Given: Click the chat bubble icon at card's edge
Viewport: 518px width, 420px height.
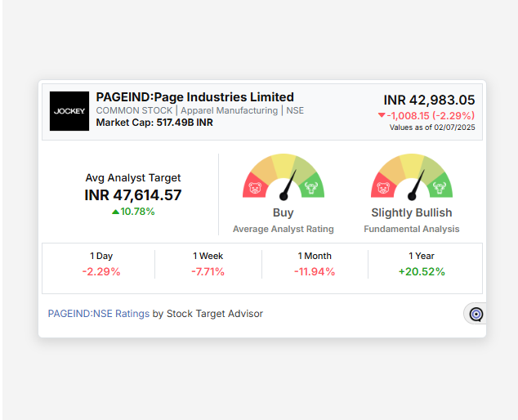Looking at the screenshot, I should 476,315.
